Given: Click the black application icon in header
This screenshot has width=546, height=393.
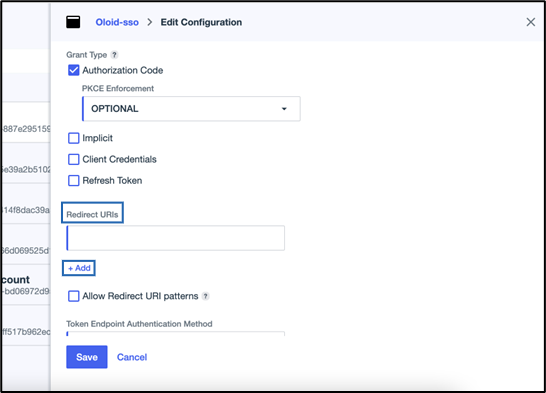Looking at the screenshot, I should 73,22.
